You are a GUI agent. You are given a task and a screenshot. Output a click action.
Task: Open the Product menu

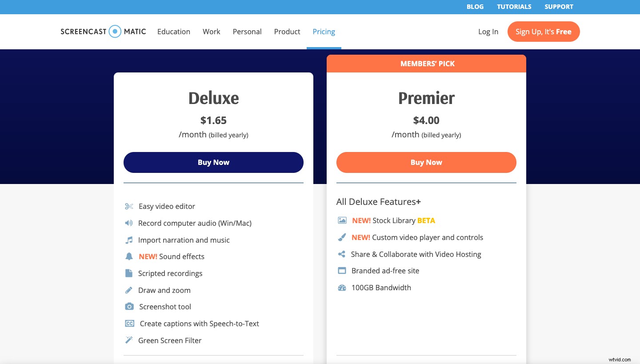click(287, 32)
